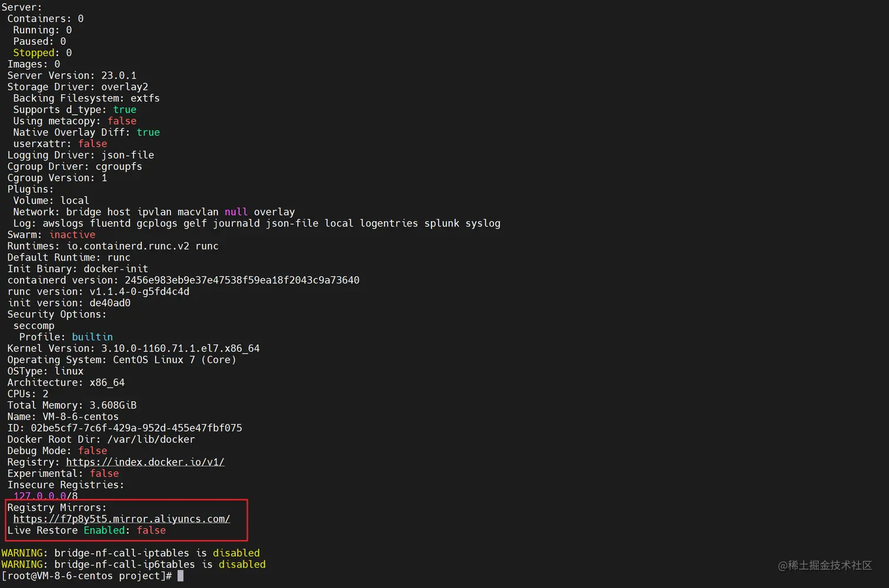
Task: Click 'Images: 0' line
Action: 34,64
